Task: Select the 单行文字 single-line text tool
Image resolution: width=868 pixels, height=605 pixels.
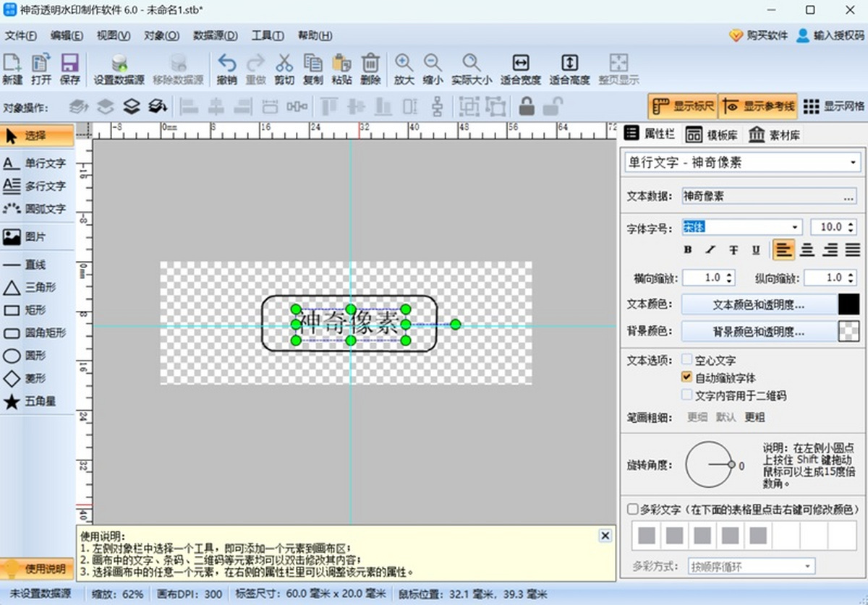Action: (x=38, y=163)
